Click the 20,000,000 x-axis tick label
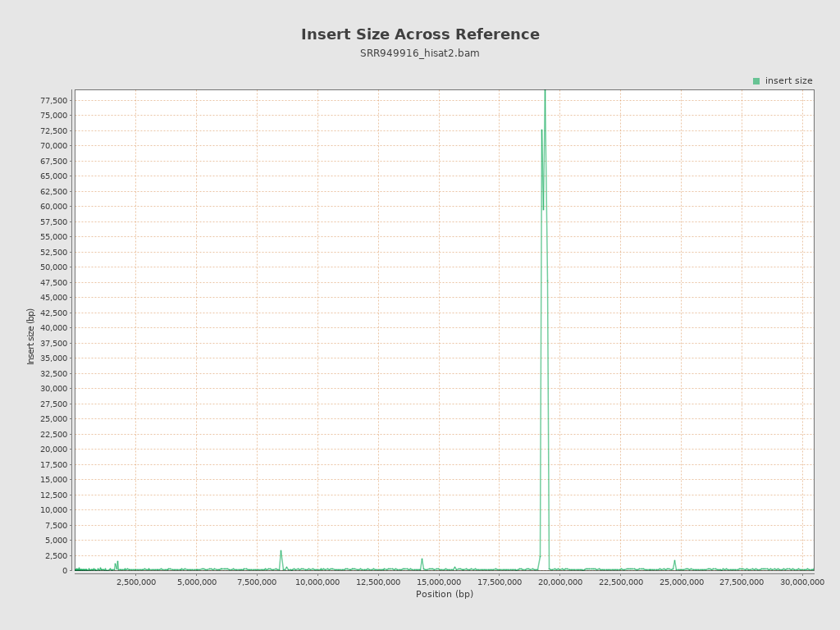The width and height of the screenshot is (840, 630). [559, 582]
